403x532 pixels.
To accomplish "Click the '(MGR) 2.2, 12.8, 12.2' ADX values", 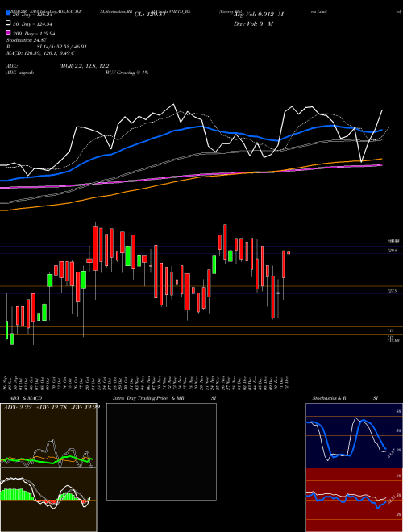I will tap(84, 66).
